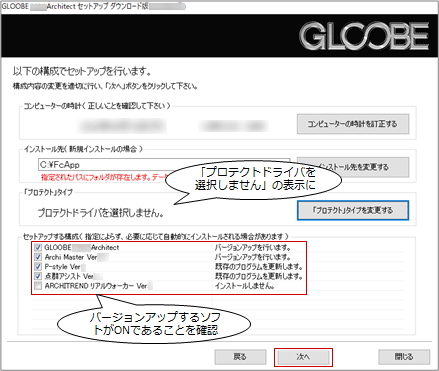Click the C:¥FcApp install path field

[164, 165]
